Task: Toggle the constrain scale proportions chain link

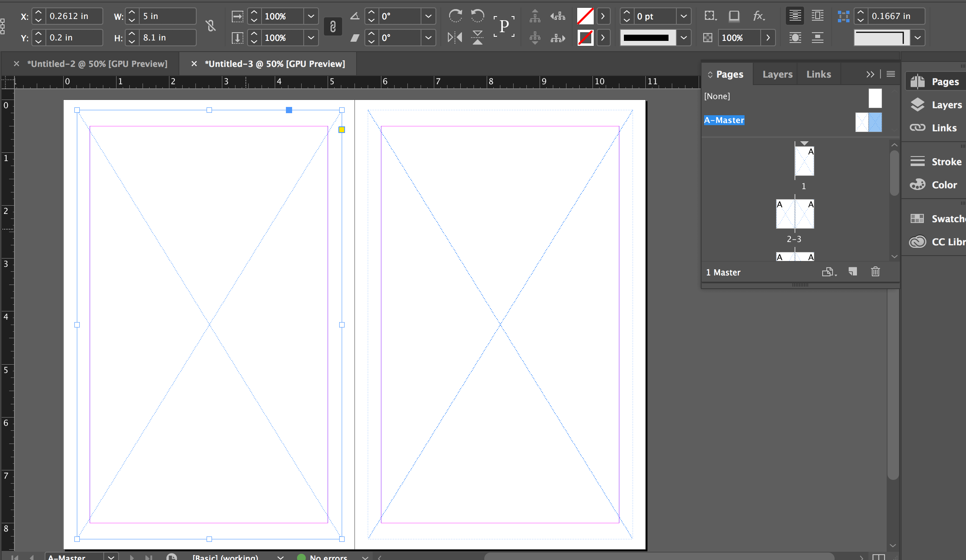Action: 333,27
